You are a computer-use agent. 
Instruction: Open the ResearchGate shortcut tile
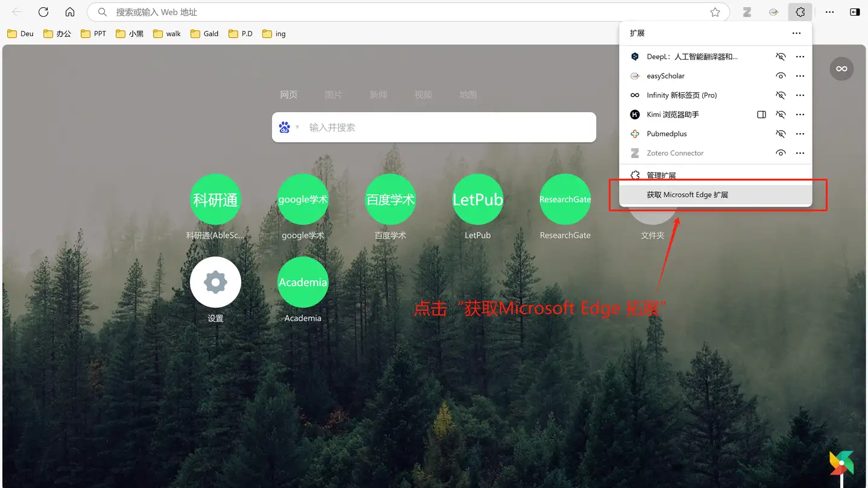[x=565, y=199]
